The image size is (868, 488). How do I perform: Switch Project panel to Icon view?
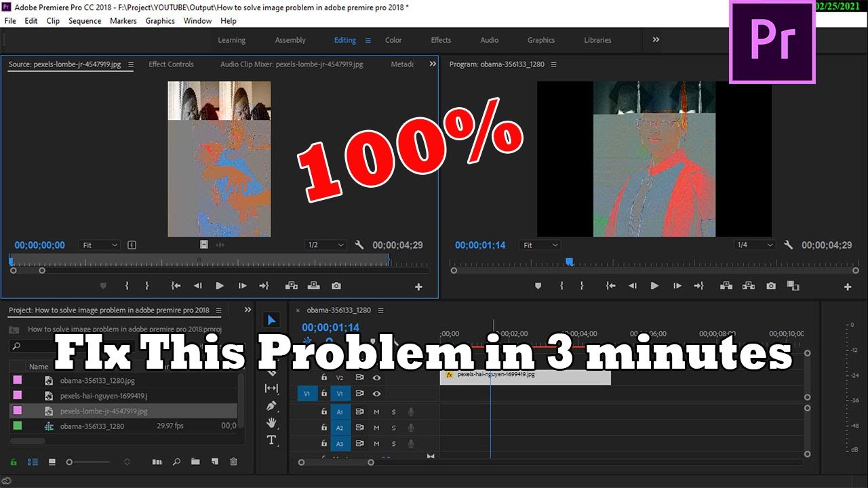(x=52, y=462)
